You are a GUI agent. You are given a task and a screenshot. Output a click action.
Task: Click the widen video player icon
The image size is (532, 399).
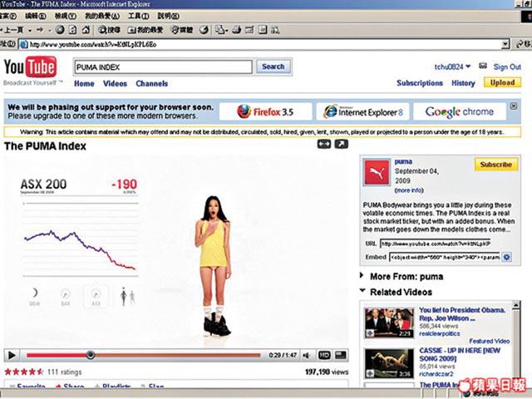tap(324, 145)
